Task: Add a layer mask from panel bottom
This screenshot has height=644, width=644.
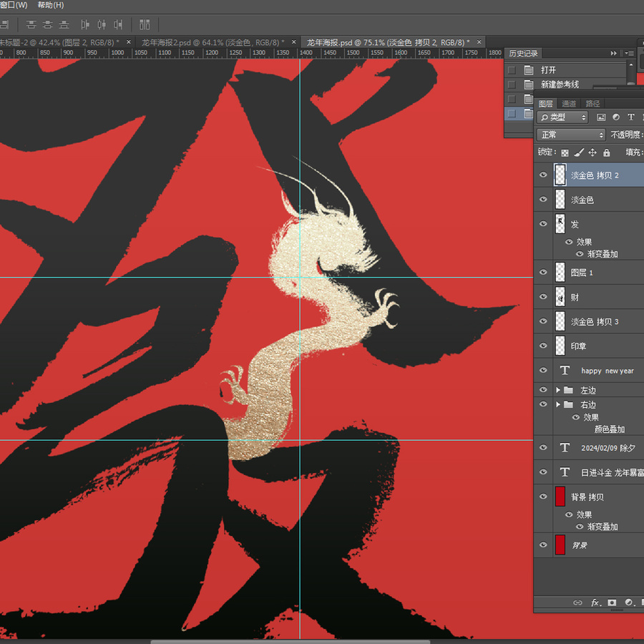Action: click(612, 602)
